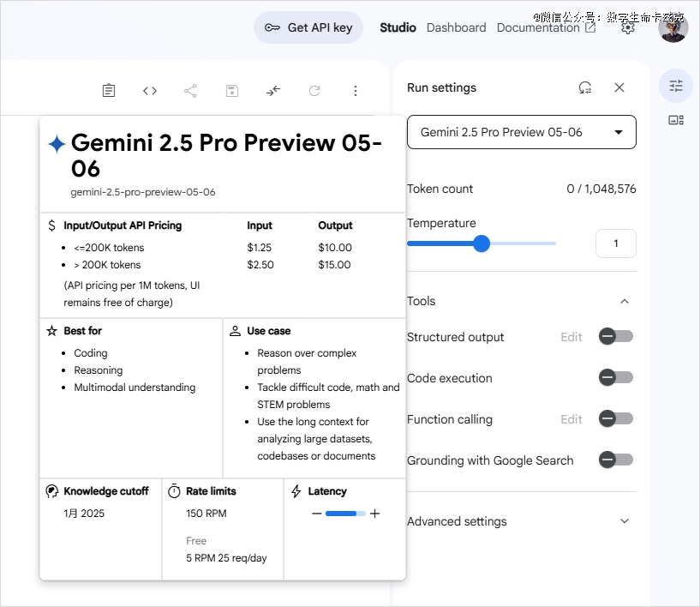Click the save prompt floppy icon
Image resolution: width=700 pixels, height=607 pixels.
pyautogui.click(x=231, y=91)
